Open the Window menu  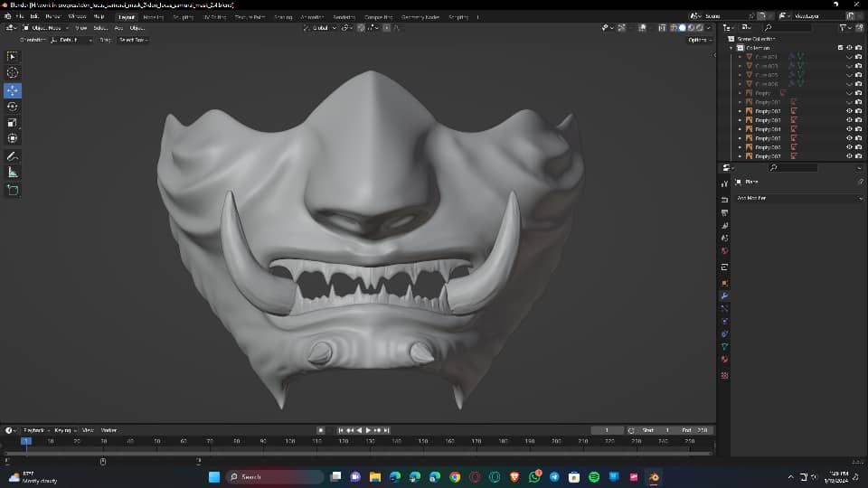pyautogui.click(x=77, y=16)
